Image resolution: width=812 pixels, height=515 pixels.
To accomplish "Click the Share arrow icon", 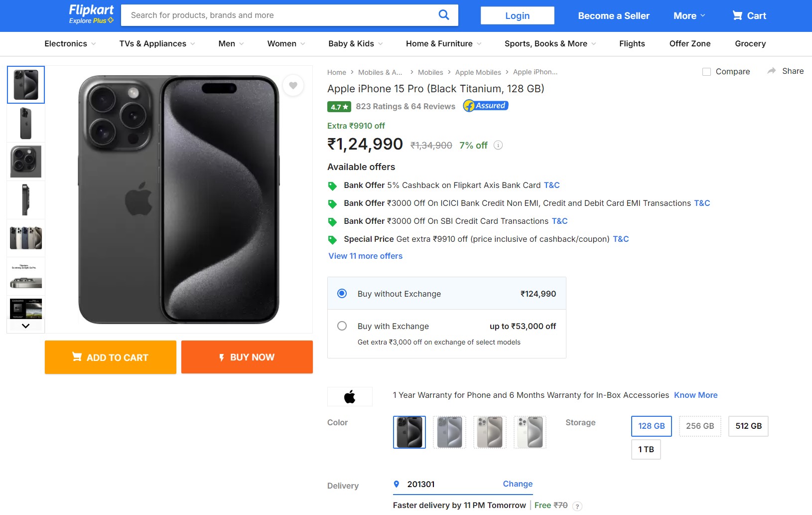I will point(772,71).
